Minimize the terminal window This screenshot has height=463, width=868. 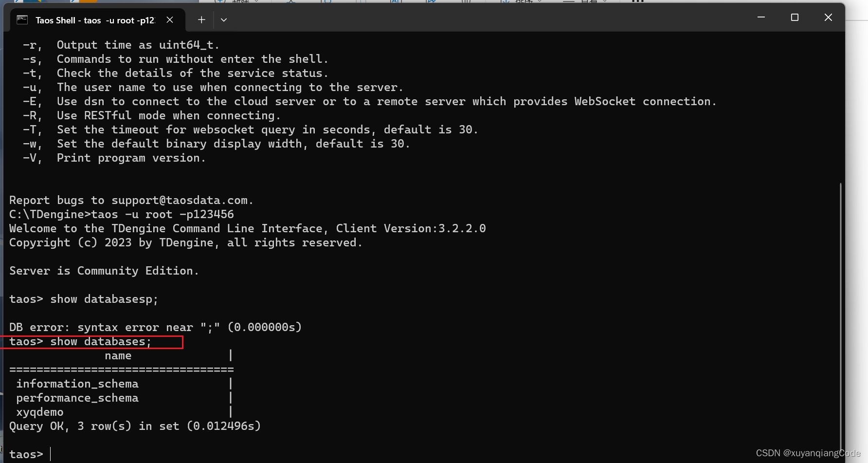pyautogui.click(x=761, y=18)
